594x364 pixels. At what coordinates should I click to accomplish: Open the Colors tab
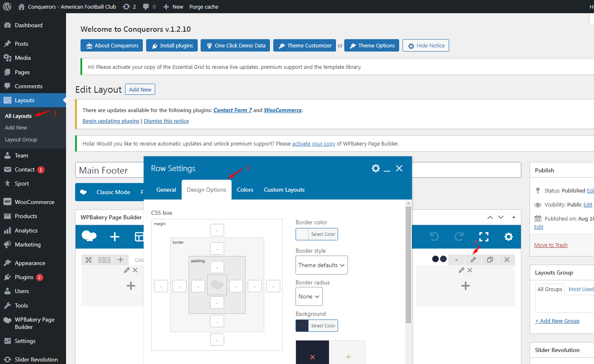pos(245,190)
